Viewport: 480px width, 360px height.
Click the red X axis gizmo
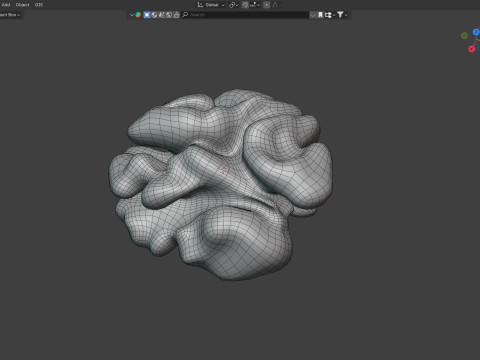coord(471,49)
